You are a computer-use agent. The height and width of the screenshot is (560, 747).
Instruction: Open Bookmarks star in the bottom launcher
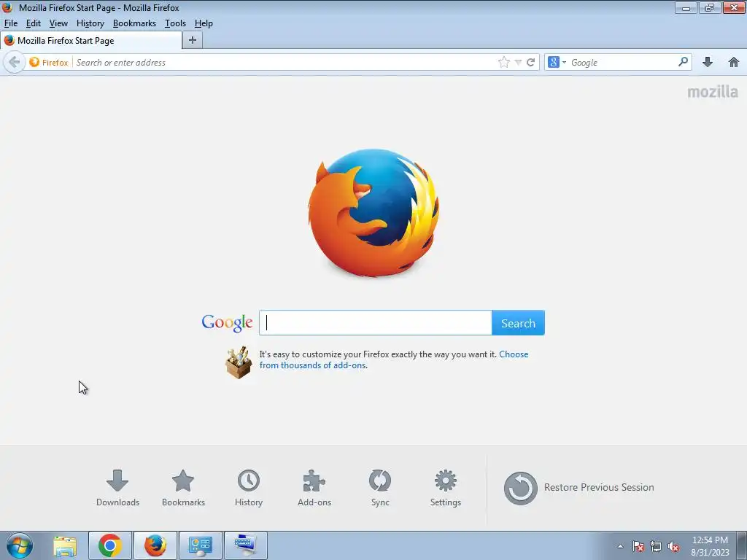click(x=183, y=488)
